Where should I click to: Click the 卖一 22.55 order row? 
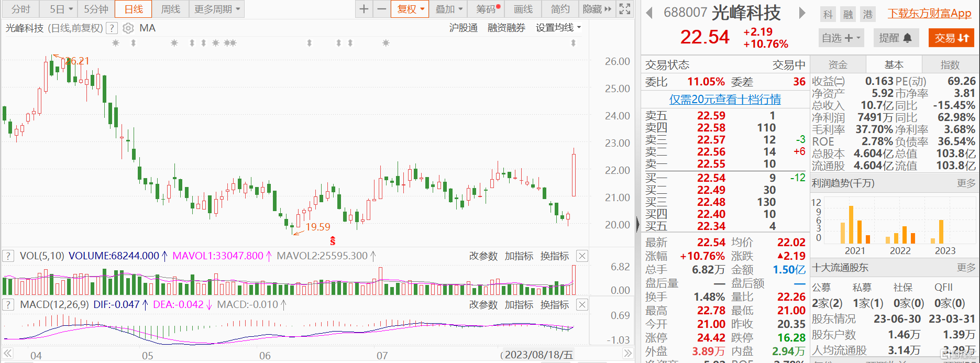point(725,164)
